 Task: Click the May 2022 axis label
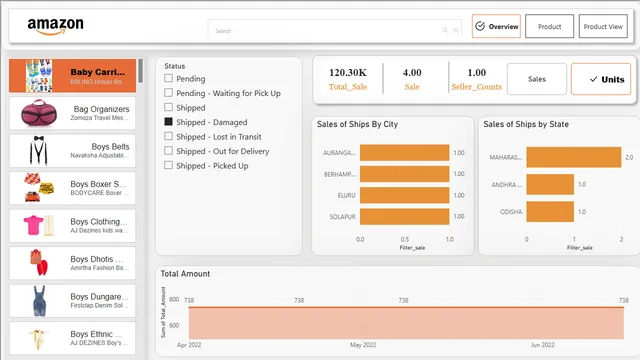click(363, 345)
